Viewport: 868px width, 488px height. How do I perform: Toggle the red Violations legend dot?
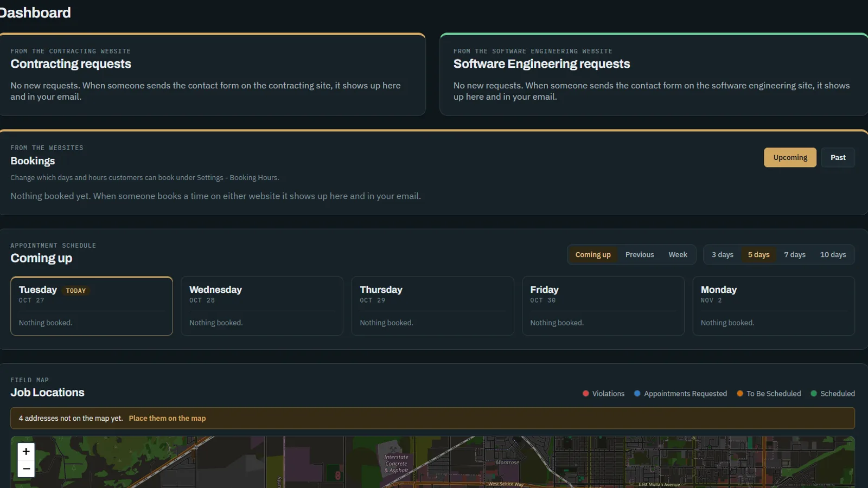coord(585,394)
